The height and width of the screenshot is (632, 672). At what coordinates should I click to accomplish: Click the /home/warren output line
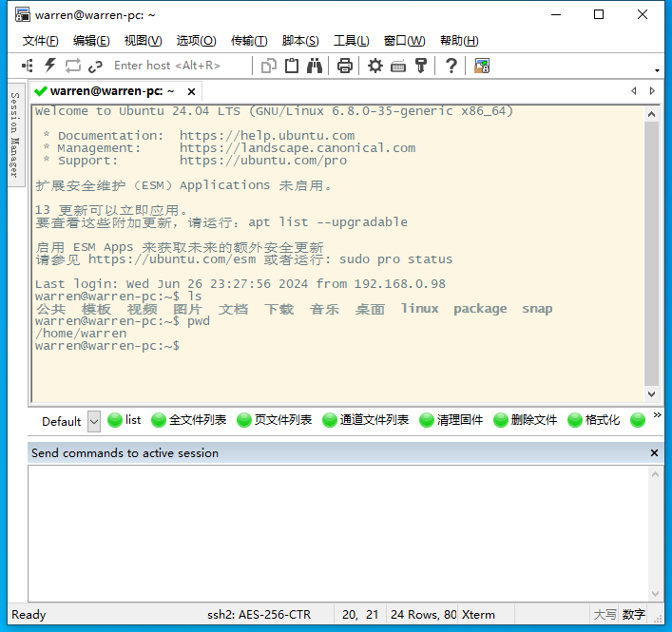pos(81,334)
